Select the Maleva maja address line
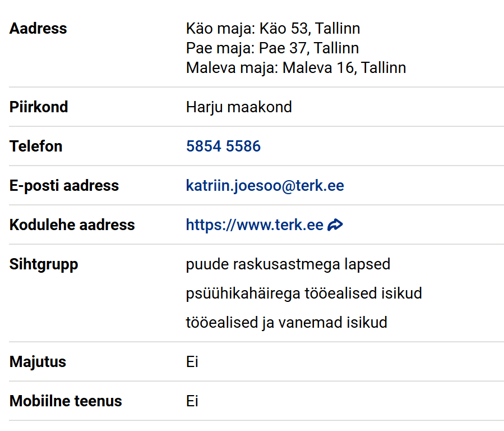 (295, 68)
